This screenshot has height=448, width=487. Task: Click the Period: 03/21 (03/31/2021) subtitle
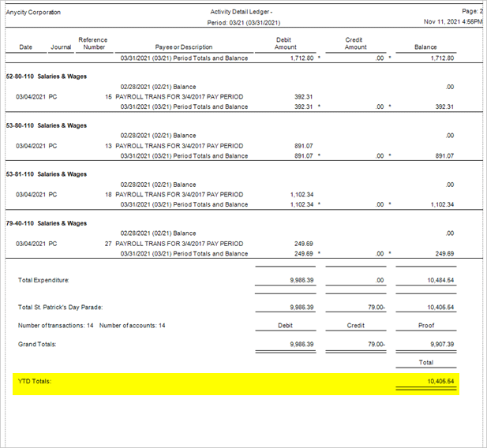243,23
